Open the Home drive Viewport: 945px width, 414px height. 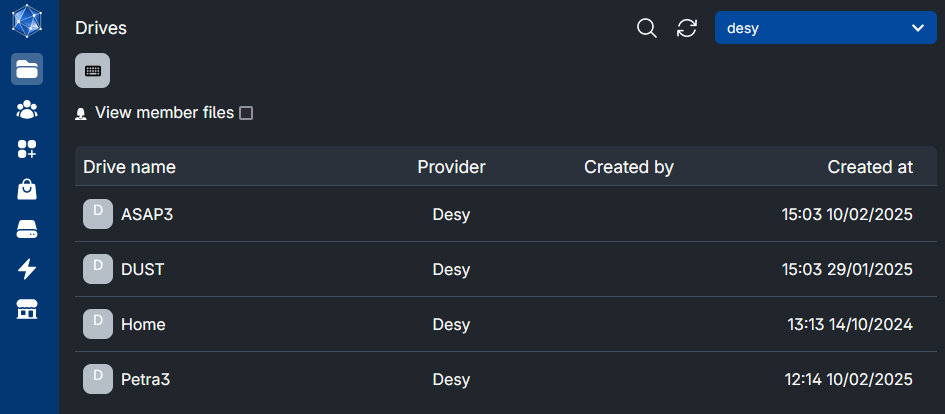point(143,324)
